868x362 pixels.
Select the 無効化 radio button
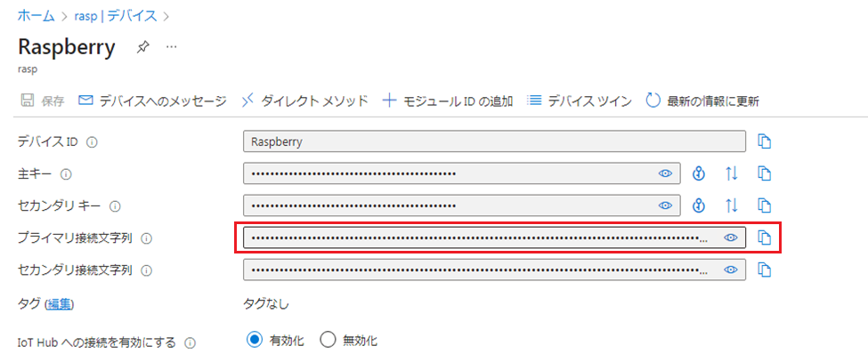pyautogui.click(x=329, y=340)
